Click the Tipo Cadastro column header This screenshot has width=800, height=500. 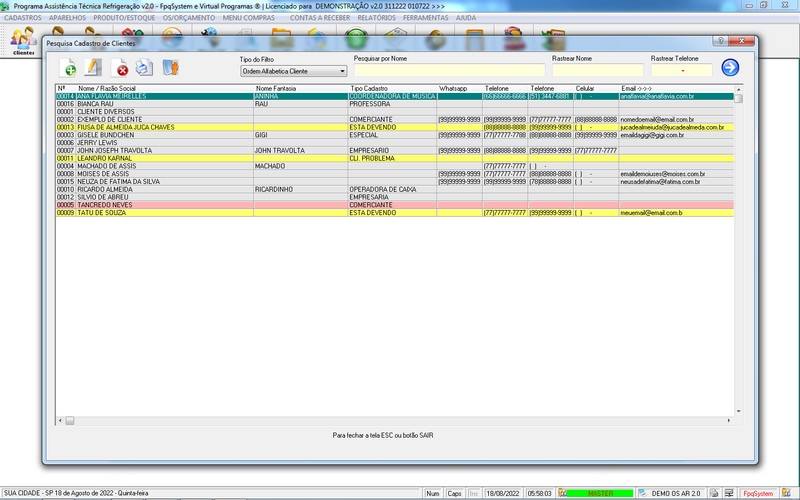(369, 88)
